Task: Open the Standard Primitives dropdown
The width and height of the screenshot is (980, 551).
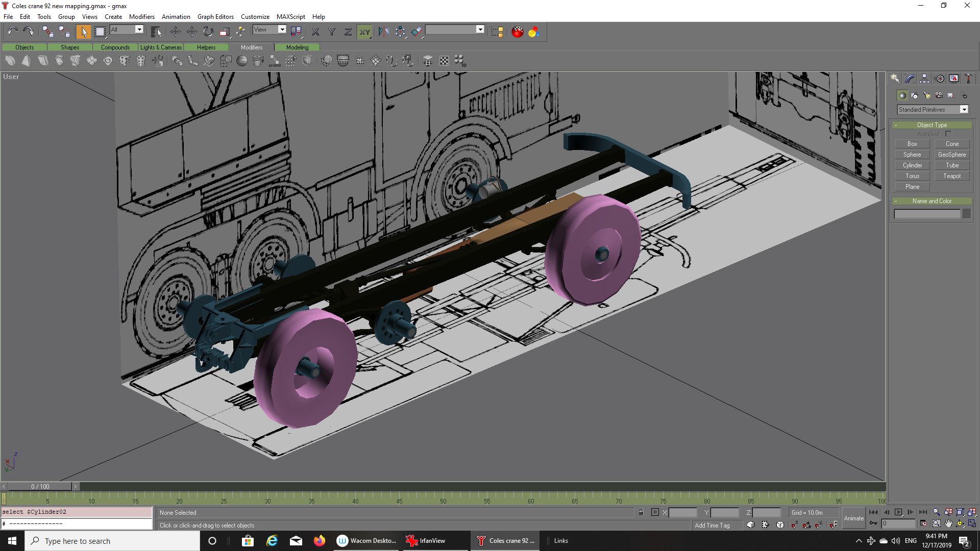Action: [x=964, y=110]
